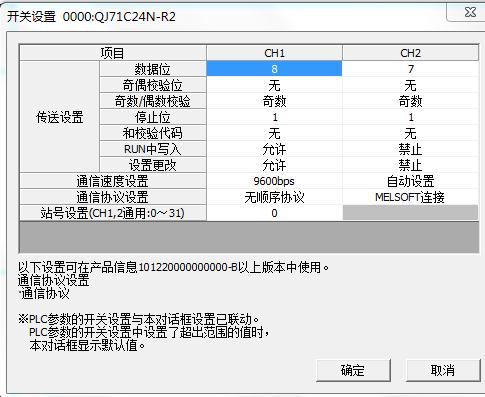Open the CH2 自动设置 speed cell
The image size is (485, 397).
tap(410, 181)
